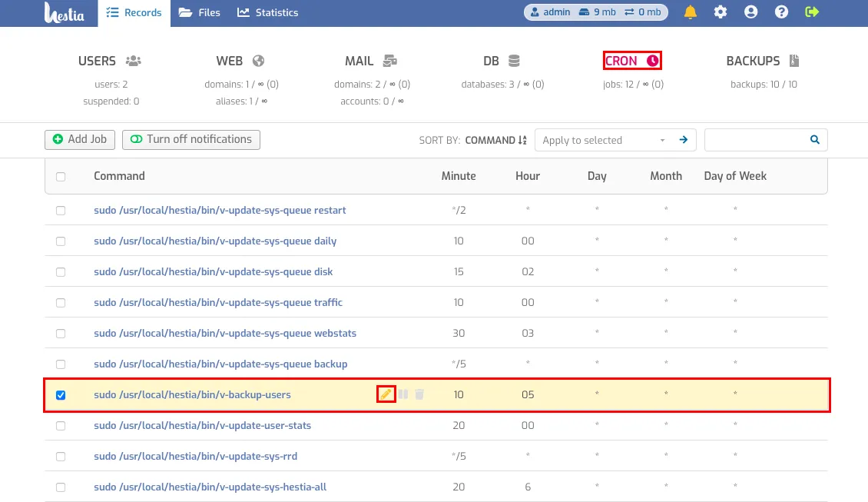The image size is (868, 502).
Task: Switch to the Files tab
Action: 199,13
